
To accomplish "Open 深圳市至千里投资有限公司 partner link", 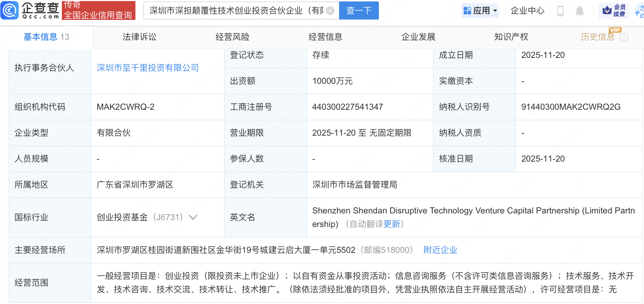I will pyautogui.click(x=147, y=68).
